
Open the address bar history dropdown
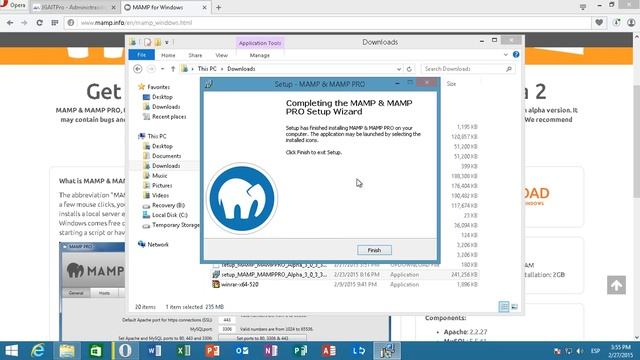click(x=399, y=69)
